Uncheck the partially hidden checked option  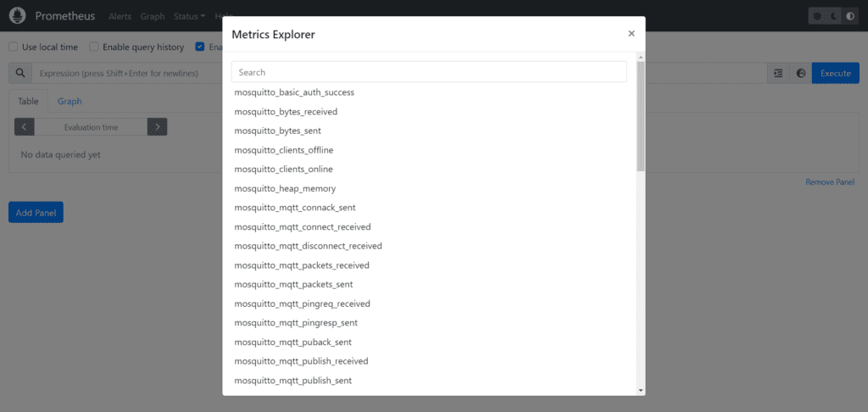[x=200, y=47]
